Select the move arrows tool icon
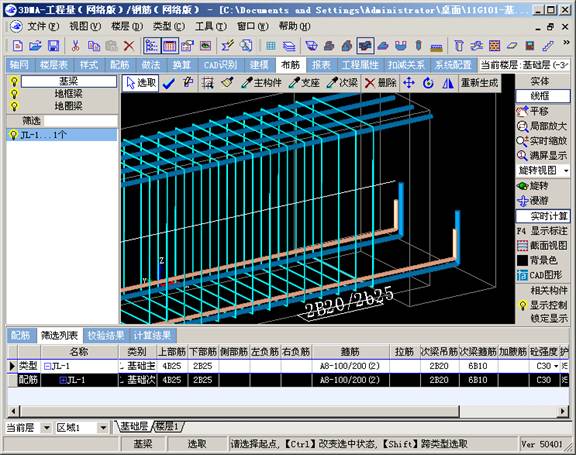 pos(409,83)
